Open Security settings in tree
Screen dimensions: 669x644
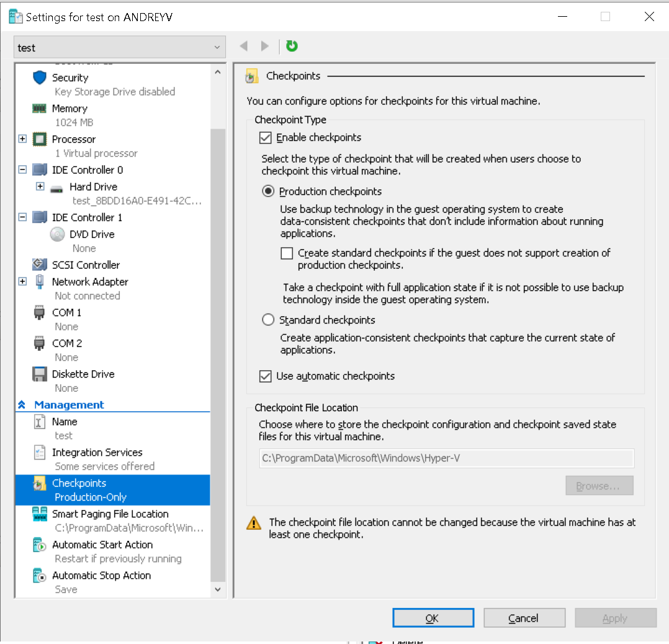point(70,78)
